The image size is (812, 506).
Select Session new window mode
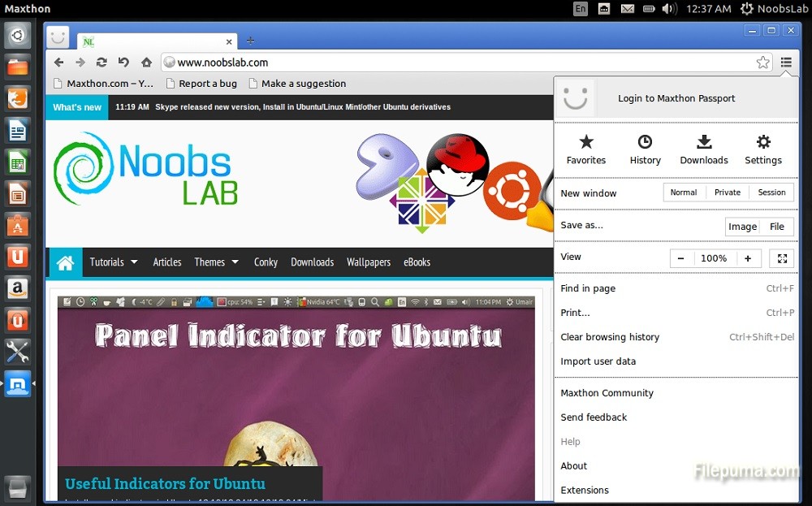click(x=771, y=192)
